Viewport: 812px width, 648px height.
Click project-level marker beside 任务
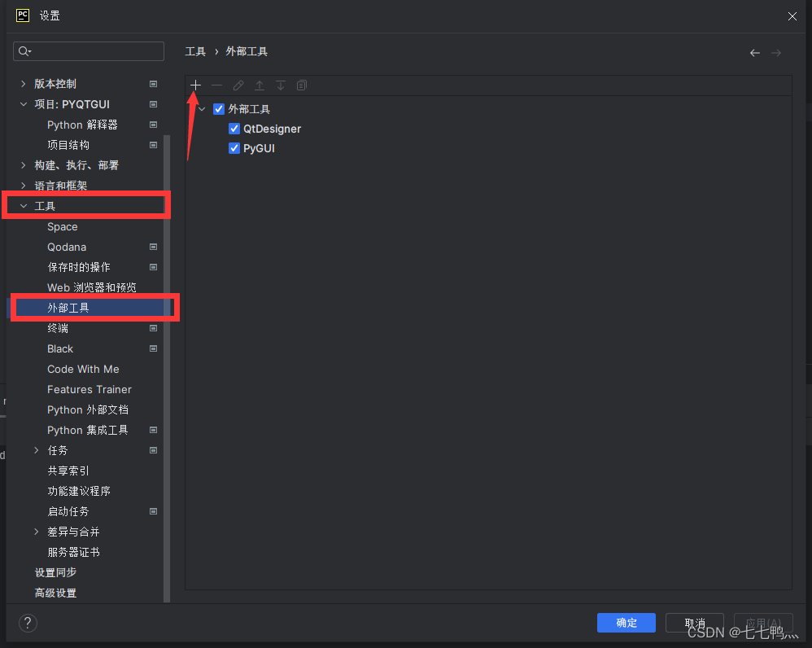coord(153,451)
